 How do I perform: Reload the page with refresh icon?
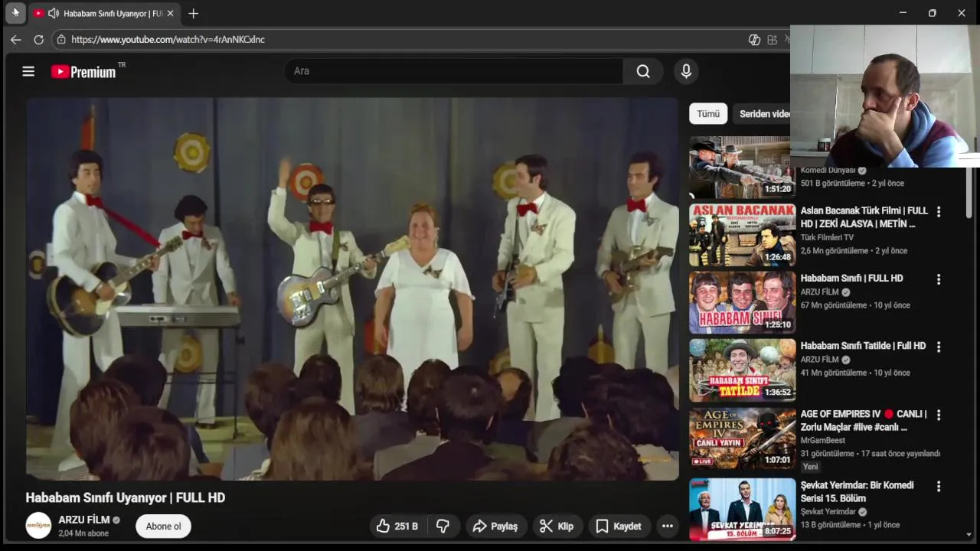coord(38,39)
